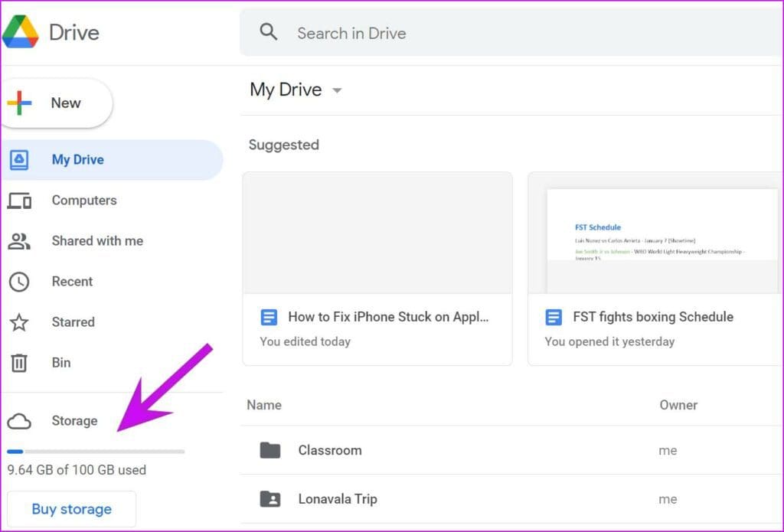Image resolution: width=784 pixels, height=532 pixels.
Task: Select the Lonavala Trip folder name
Action: (x=338, y=499)
